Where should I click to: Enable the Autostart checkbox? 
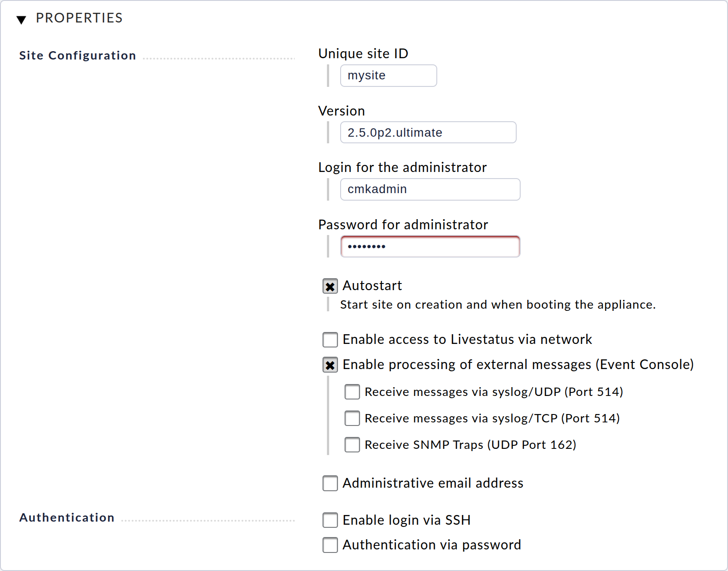click(x=330, y=286)
